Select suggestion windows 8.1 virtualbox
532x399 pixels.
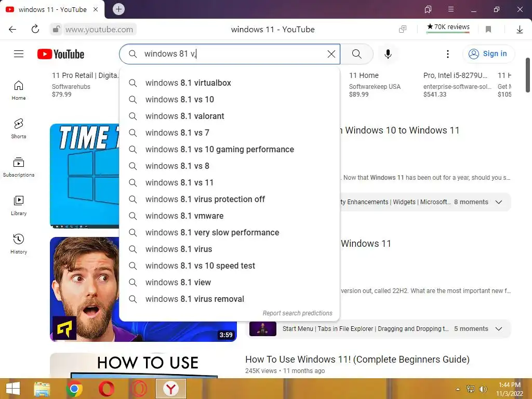click(229, 83)
